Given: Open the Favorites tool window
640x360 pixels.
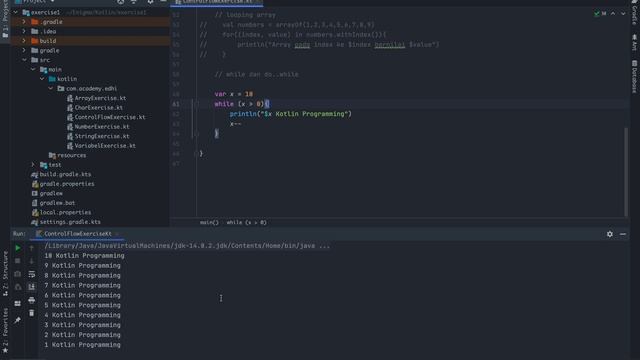Looking at the screenshot, I should tap(5, 331).
